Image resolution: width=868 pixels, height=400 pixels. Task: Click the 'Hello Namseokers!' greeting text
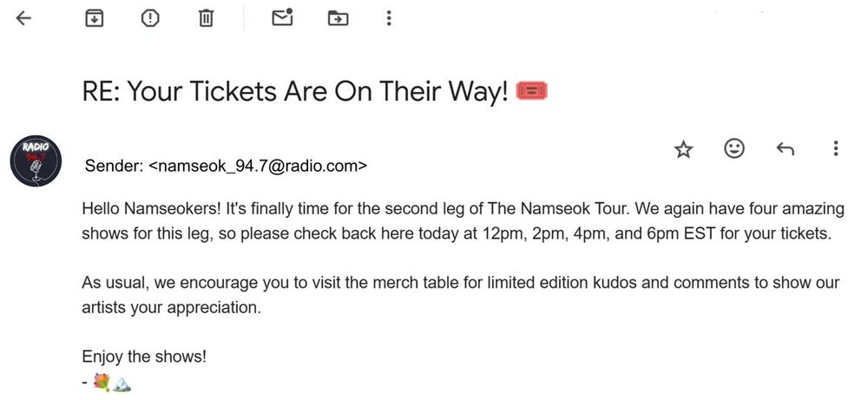(145, 209)
